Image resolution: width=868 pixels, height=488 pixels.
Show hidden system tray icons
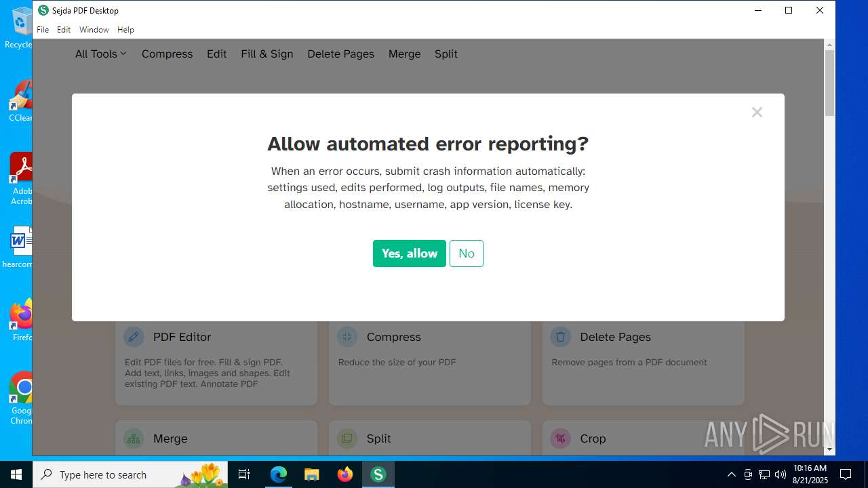(x=731, y=474)
